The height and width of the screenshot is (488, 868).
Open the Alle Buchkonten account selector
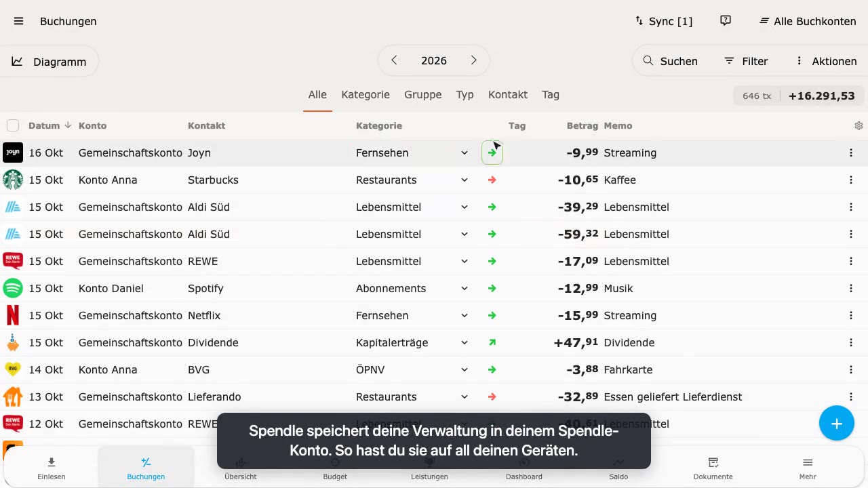[x=808, y=21]
